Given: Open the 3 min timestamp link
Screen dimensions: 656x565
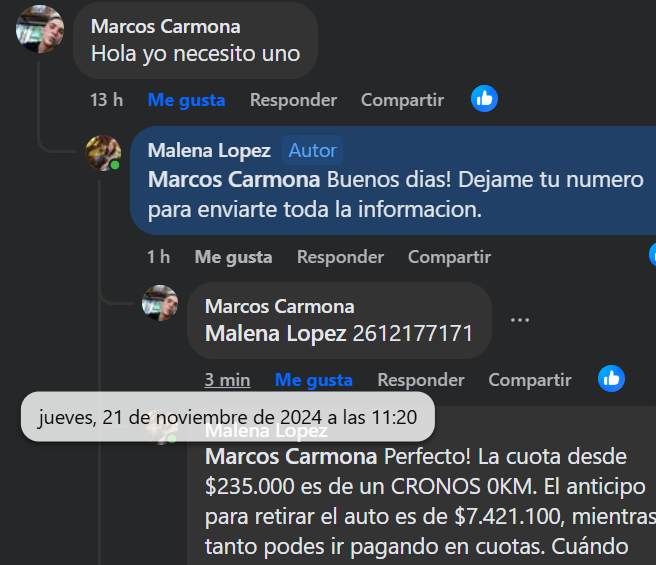Looking at the screenshot, I should coord(227,380).
